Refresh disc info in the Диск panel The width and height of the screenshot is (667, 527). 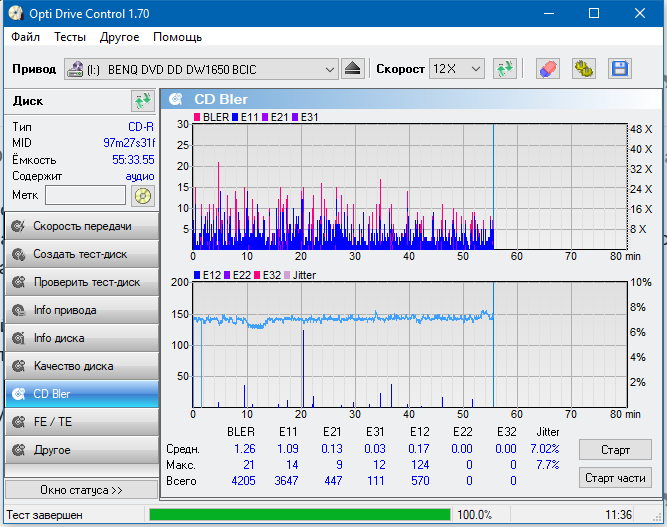(x=142, y=101)
